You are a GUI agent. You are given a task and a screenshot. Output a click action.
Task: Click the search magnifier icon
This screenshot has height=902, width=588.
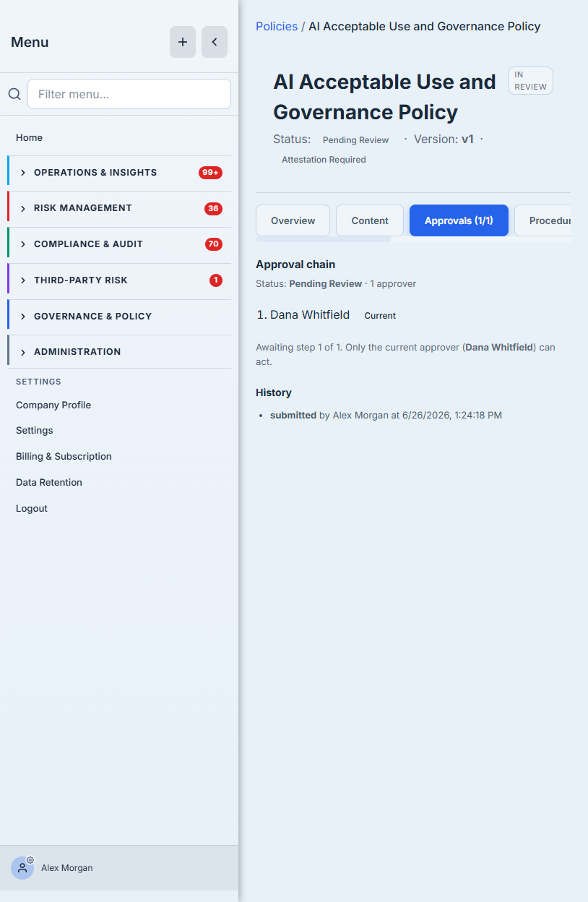point(14,94)
